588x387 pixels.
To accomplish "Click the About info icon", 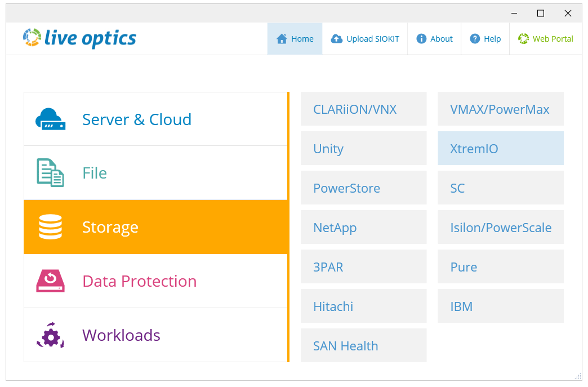I will (421, 39).
